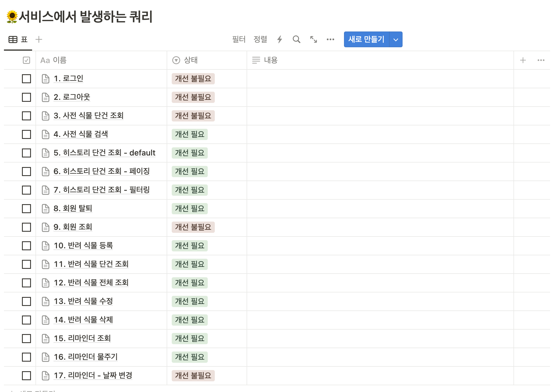Open the 상태 column header menu

coord(190,60)
